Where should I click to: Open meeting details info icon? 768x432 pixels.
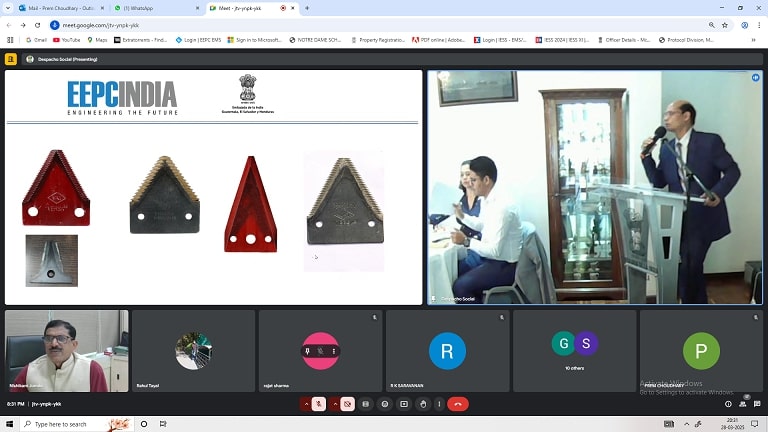pyautogui.click(x=728, y=404)
